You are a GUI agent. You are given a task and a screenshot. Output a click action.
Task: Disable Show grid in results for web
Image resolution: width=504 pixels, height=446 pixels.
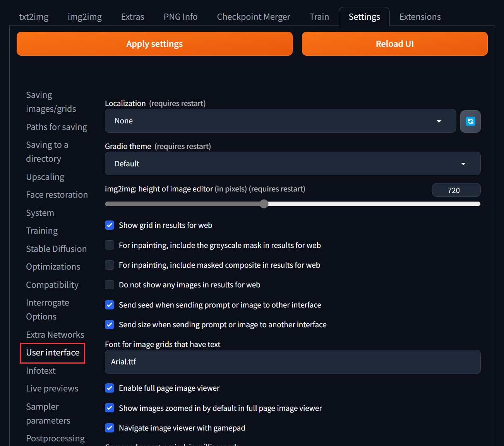[110, 225]
